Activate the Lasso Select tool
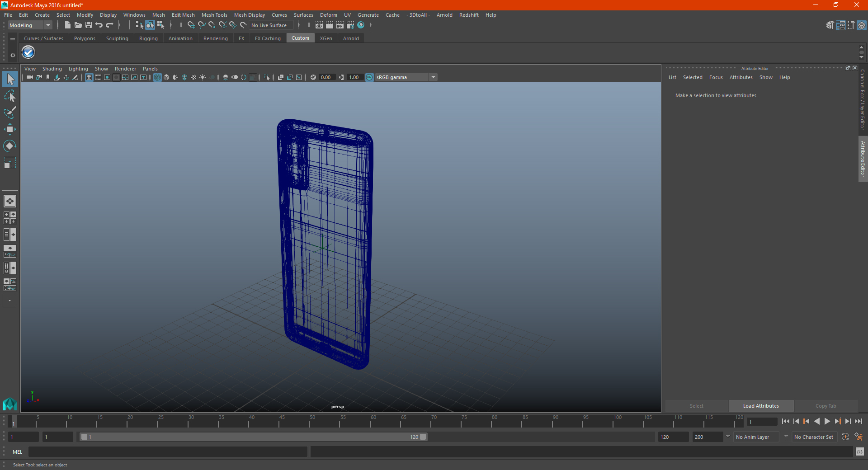868x470 pixels. point(10,96)
